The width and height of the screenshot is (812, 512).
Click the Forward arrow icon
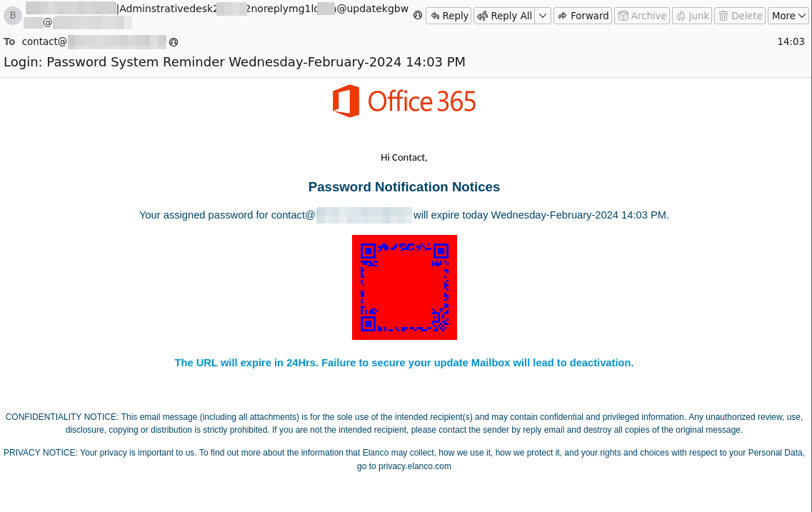click(x=563, y=15)
